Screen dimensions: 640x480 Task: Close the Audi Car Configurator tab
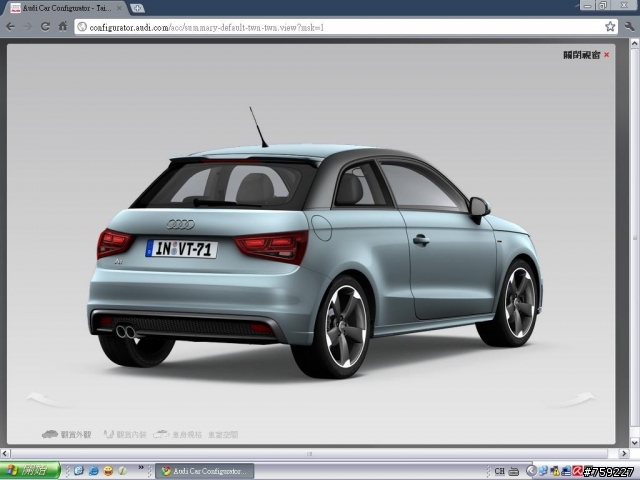click(119, 8)
